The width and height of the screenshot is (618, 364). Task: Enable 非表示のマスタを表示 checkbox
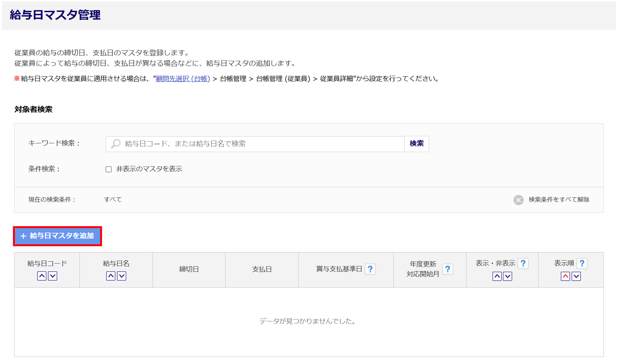[x=109, y=169]
